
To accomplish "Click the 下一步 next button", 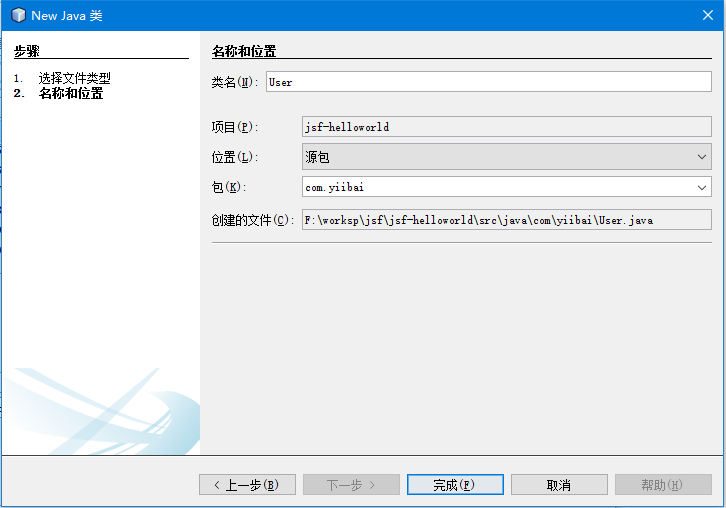I will [x=351, y=485].
